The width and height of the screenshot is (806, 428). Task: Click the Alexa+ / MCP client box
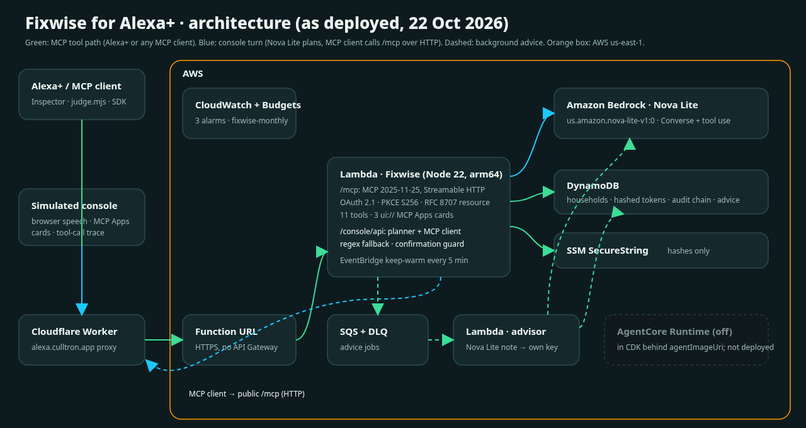82,95
